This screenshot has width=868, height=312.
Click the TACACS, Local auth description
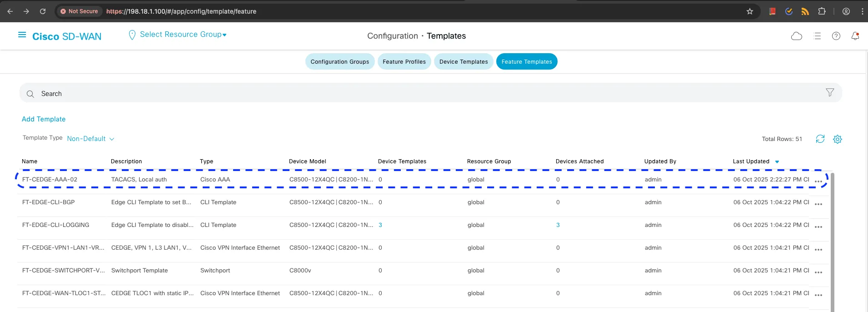(139, 180)
